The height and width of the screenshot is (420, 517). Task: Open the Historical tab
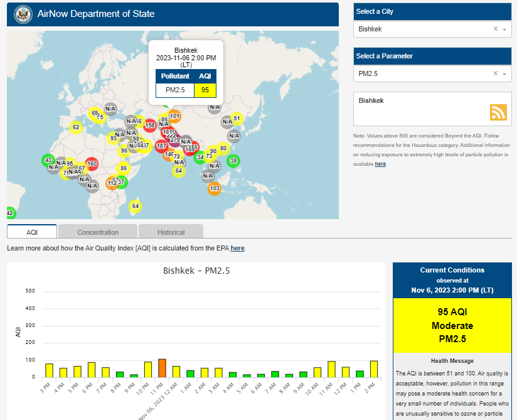click(x=171, y=232)
